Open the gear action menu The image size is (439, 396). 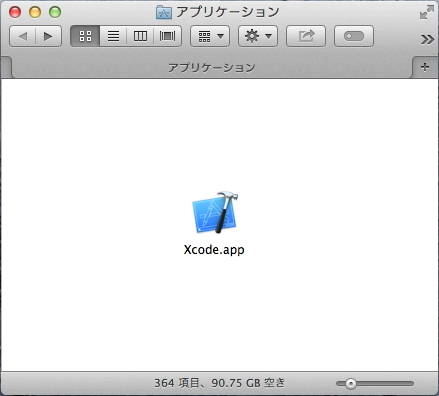coord(258,36)
